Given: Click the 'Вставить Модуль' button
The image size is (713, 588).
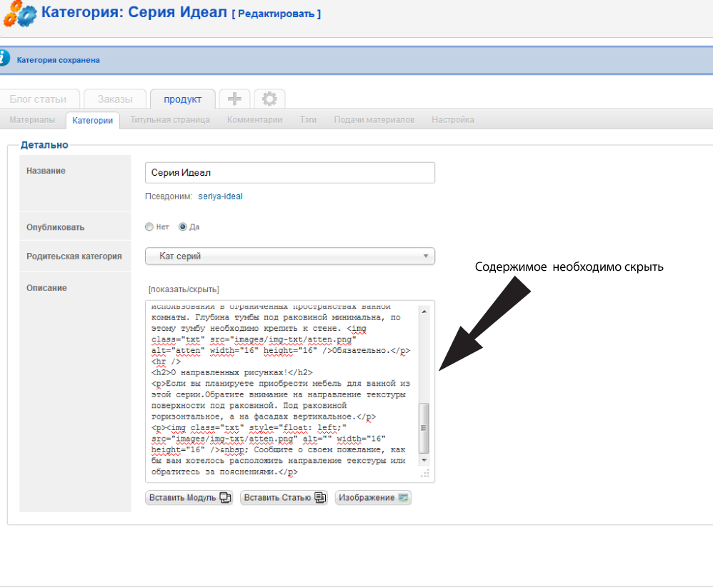Looking at the screenshot, I should click(189, 498).
